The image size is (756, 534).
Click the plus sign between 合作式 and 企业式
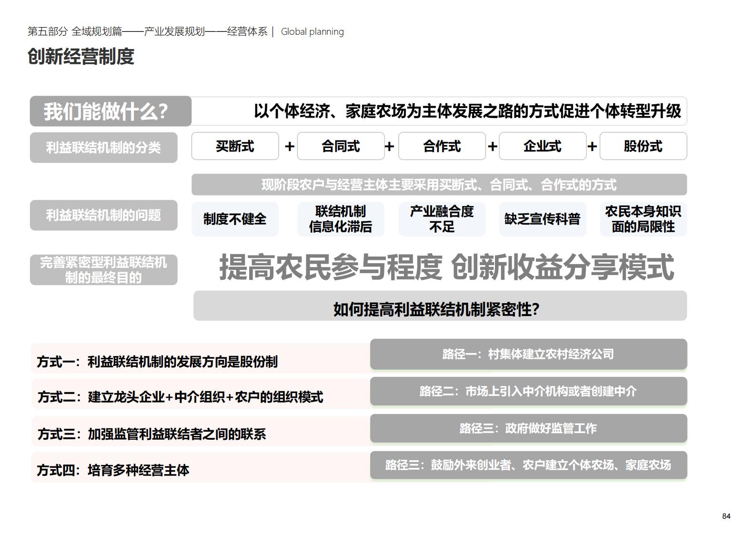493,147
